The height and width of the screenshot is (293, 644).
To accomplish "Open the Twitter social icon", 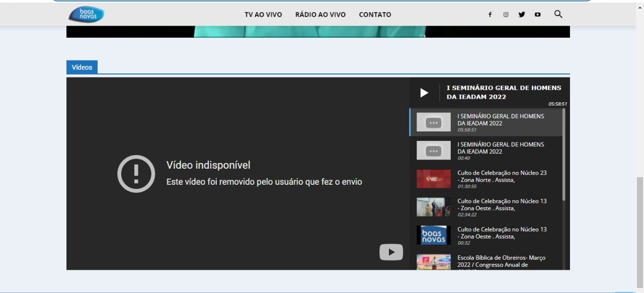I will [x=522, y=15].
